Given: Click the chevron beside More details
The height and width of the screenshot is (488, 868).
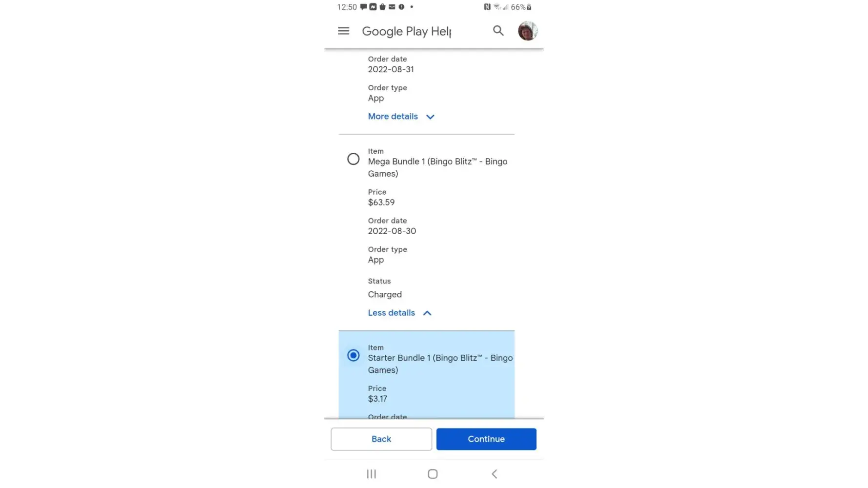Looking at the screenshot, I should click(x=430, y=117).
